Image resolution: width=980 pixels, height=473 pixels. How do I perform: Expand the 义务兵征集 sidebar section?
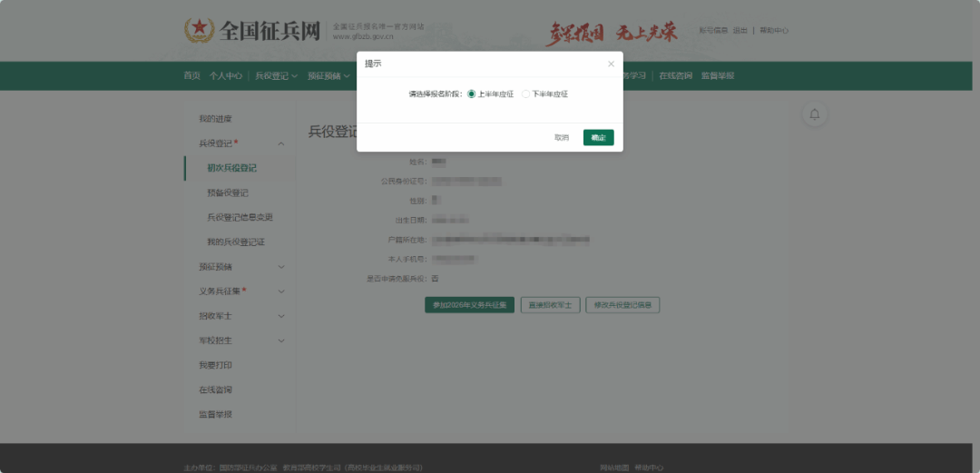click(x=281, y=291)
